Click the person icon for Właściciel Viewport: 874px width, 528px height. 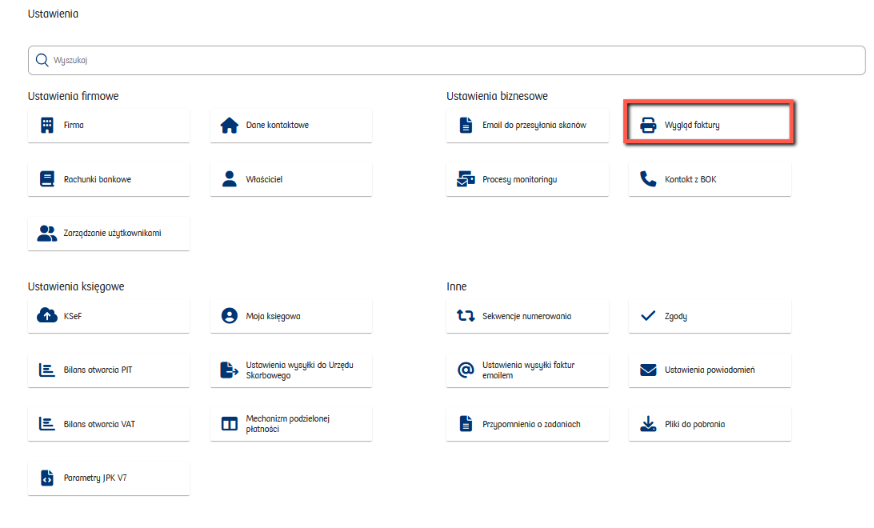click(x=229, y=179)
